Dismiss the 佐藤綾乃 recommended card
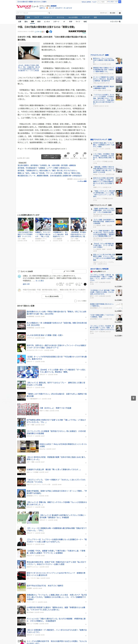 tap(50, 241)
